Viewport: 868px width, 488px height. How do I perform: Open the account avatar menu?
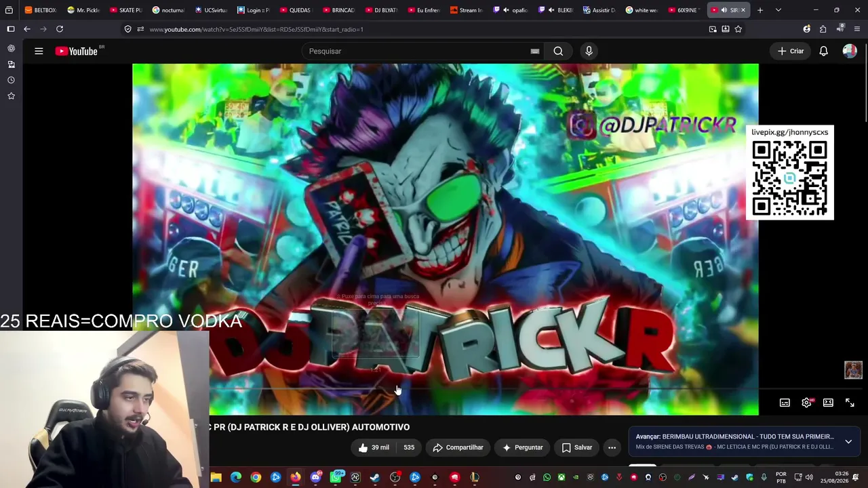pyautogui.click(x=850, y=52)
